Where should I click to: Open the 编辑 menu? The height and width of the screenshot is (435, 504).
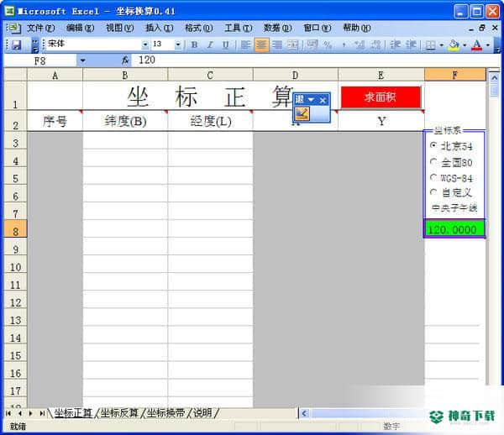click(x=80, y=29)
